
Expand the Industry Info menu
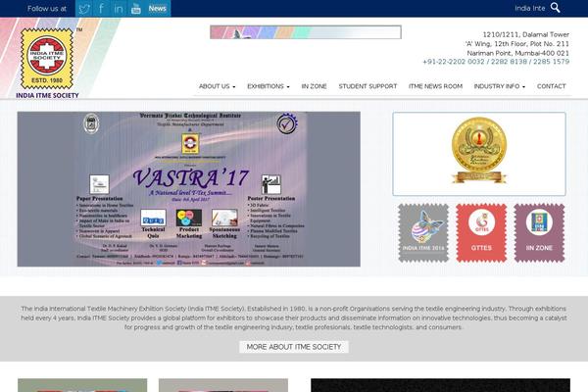(x=499, y=86)
